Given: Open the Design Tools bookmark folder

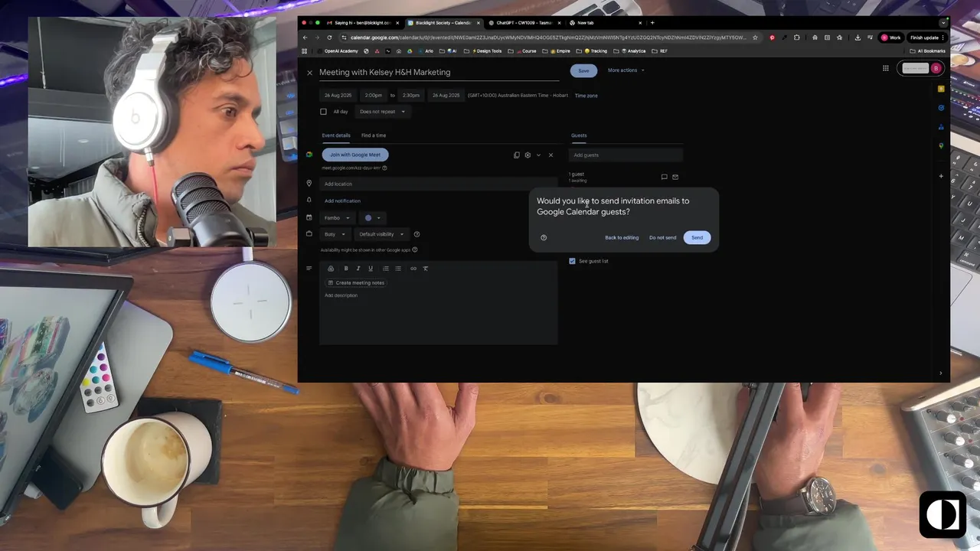Looking at the screenshot, I should pyautogui.click(x=487, y=51).
